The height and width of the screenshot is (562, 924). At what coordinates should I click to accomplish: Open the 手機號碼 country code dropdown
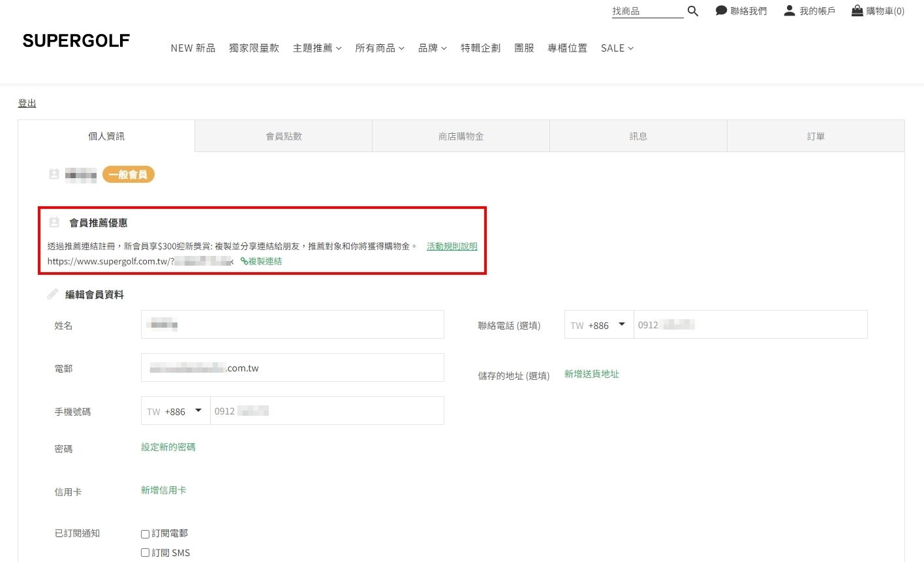coord(176,411)
